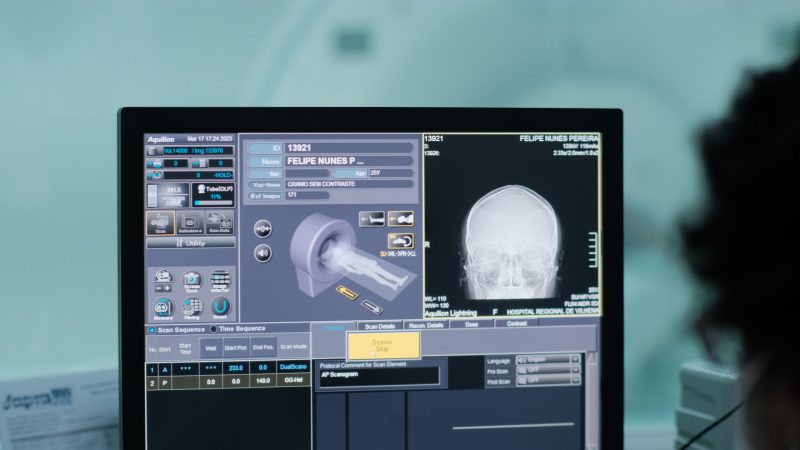The width and height of the screenshot is (800, 450).
Task: Click the Pre Scan dropdown arrow
Action: 576,370
